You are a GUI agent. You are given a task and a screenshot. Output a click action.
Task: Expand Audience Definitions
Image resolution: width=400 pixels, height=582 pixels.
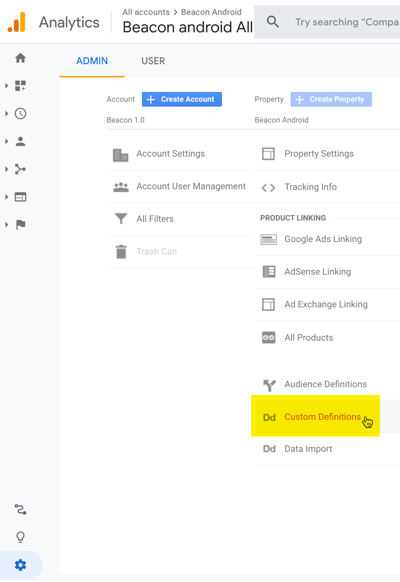(x=325, y=384)
